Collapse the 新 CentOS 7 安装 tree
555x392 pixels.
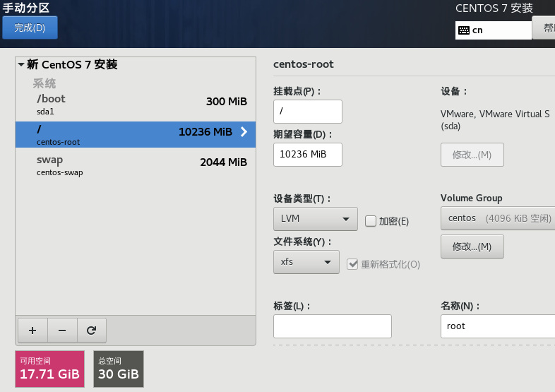point(21,64)
